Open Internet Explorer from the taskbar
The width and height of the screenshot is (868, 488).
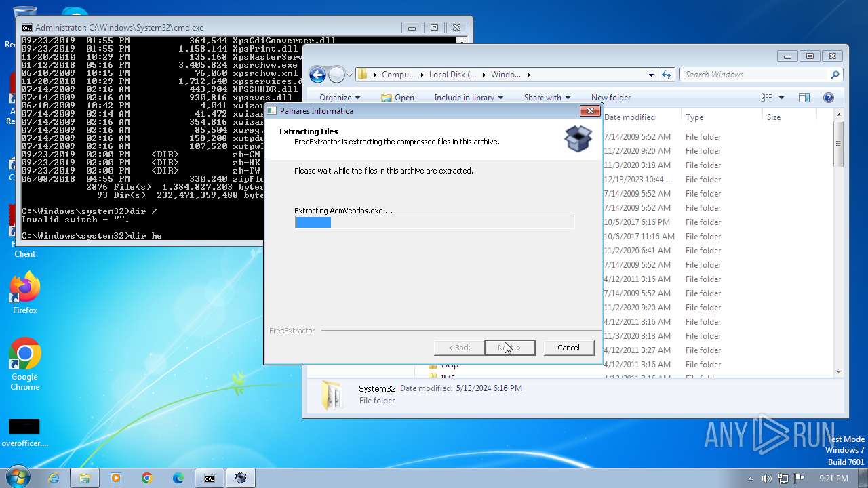[54, 478]
